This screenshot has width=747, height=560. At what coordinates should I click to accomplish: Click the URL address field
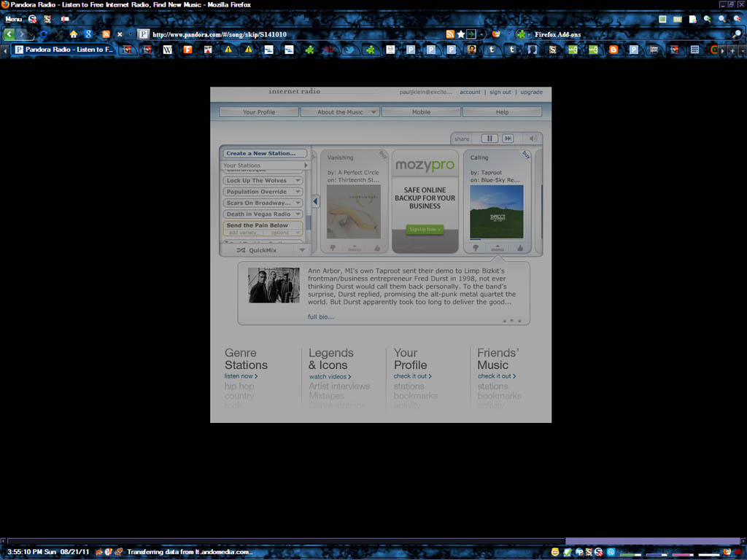coord(295,34)
